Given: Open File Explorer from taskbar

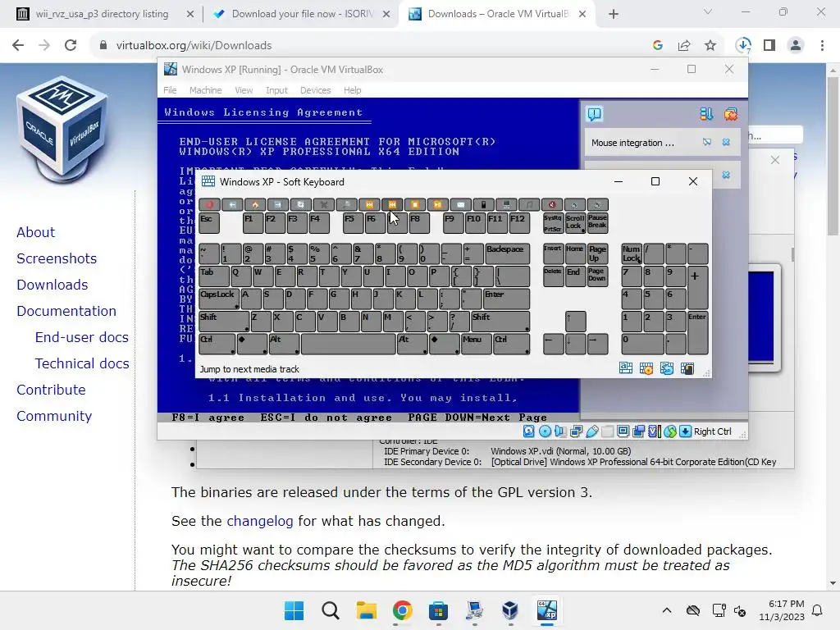Looking at the screenshot, I should [367, 610].
